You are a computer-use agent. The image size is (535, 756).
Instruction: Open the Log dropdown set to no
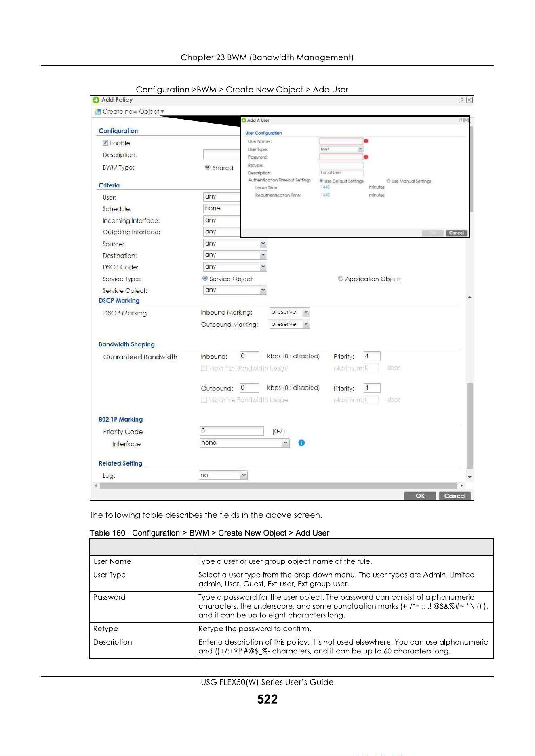223,475
